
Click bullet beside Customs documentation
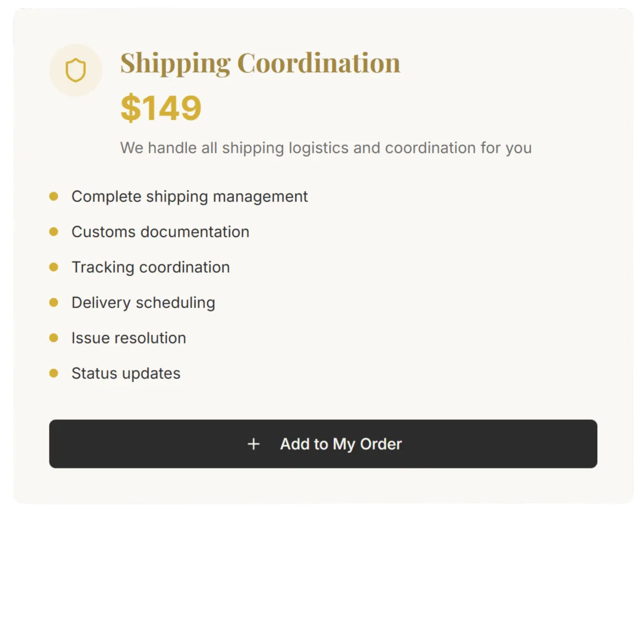click(54, 232)
